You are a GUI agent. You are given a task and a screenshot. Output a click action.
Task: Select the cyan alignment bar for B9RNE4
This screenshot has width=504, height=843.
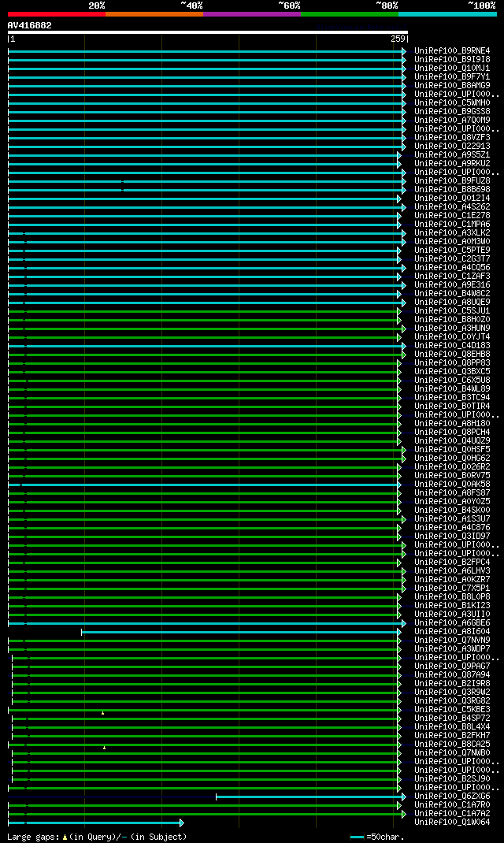[x=207, y=52]
